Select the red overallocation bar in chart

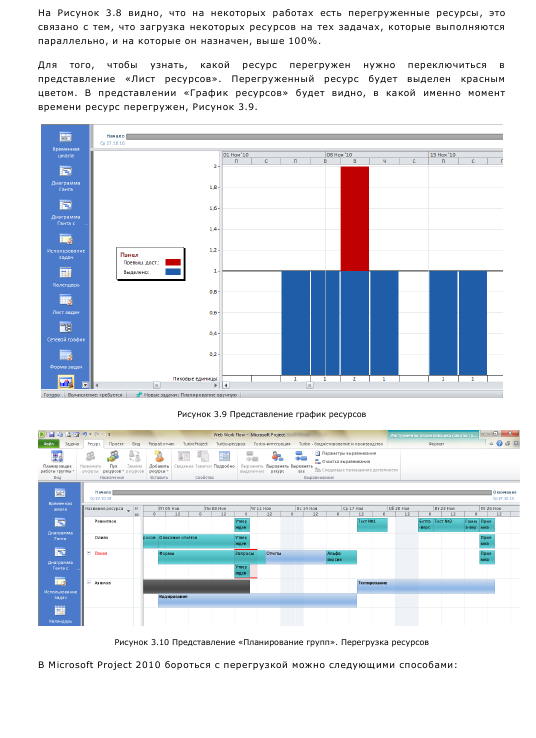click(354, 218)
